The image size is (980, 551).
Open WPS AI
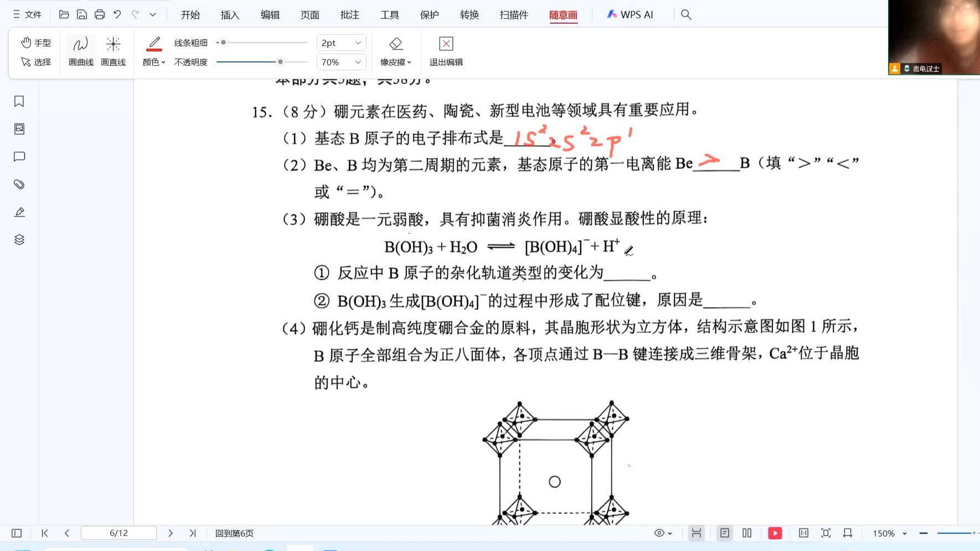[x=631, y=14]
